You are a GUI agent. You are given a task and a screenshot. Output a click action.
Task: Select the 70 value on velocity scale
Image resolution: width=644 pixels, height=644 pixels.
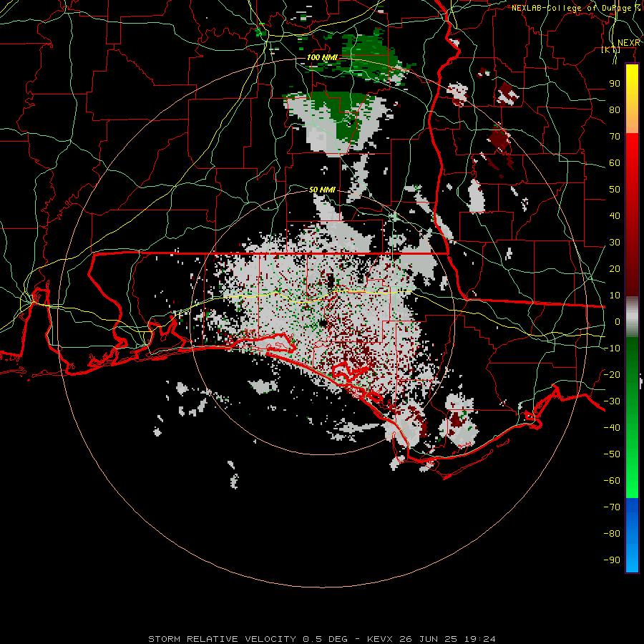(x=615, y=137)
